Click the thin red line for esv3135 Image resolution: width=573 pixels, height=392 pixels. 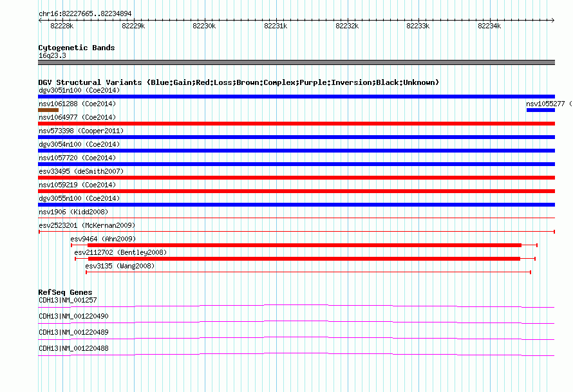click(x=308, y=272)
